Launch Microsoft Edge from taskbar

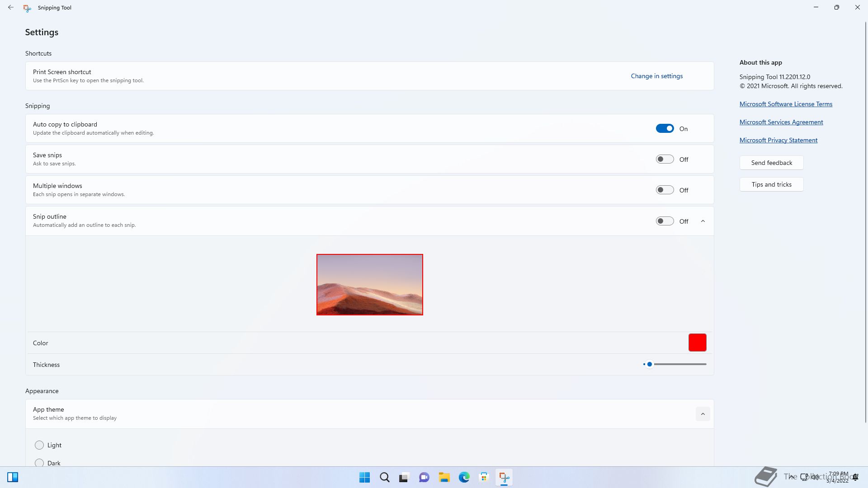tap(464, 477)
